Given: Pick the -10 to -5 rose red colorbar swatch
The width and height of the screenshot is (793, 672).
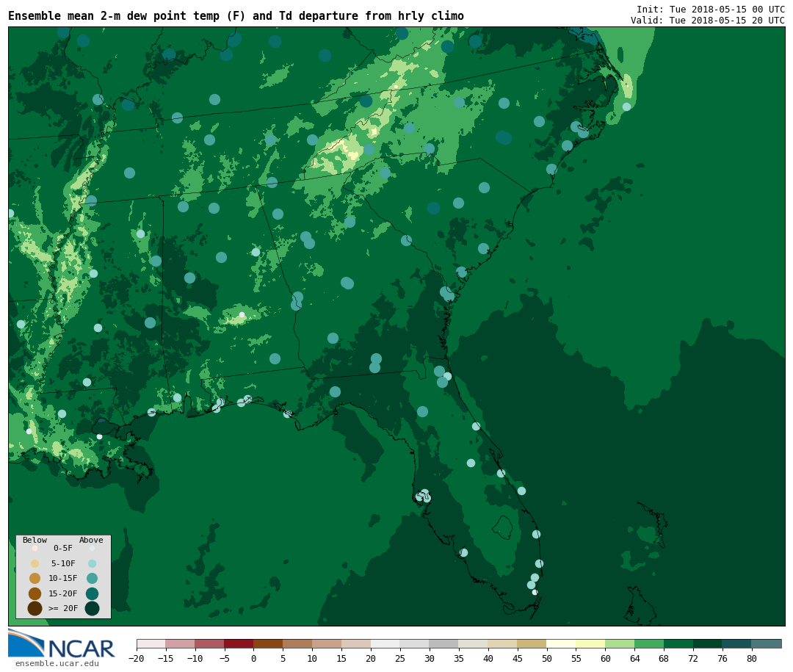Looking at the screenshot, I should [210, 643].
